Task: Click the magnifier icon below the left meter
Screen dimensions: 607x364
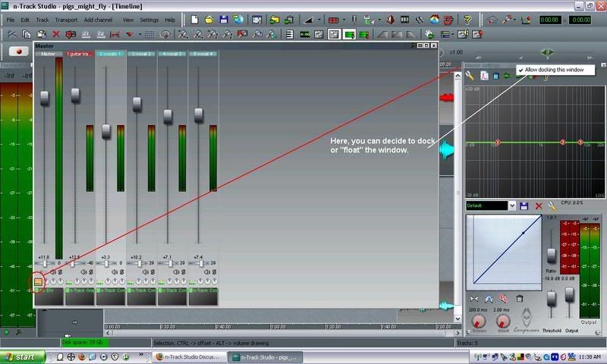Action: 18,332
